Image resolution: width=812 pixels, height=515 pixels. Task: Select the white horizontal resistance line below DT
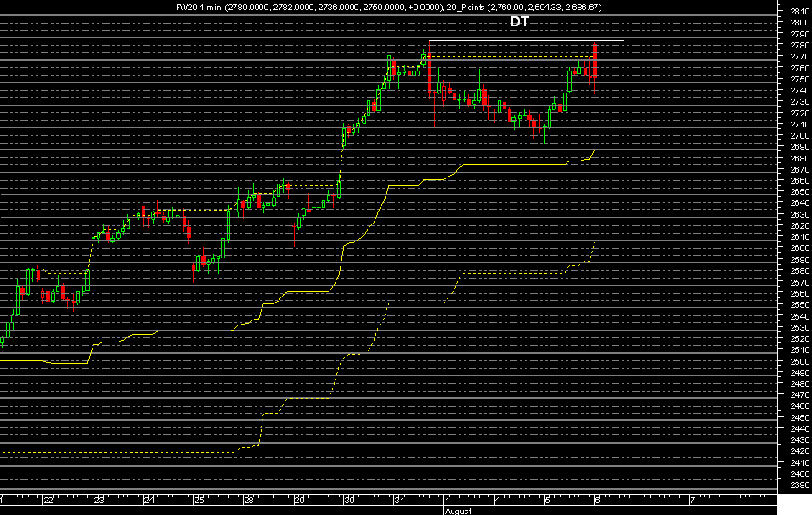(526, 40)
